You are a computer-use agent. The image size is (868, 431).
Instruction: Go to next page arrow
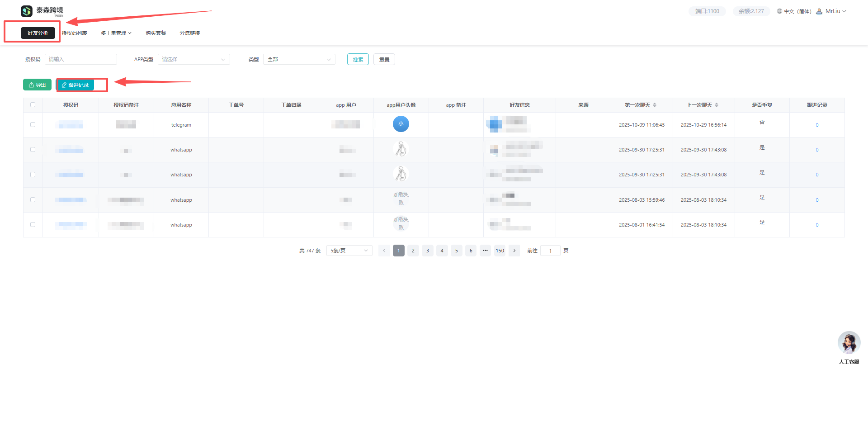[514, 251]
